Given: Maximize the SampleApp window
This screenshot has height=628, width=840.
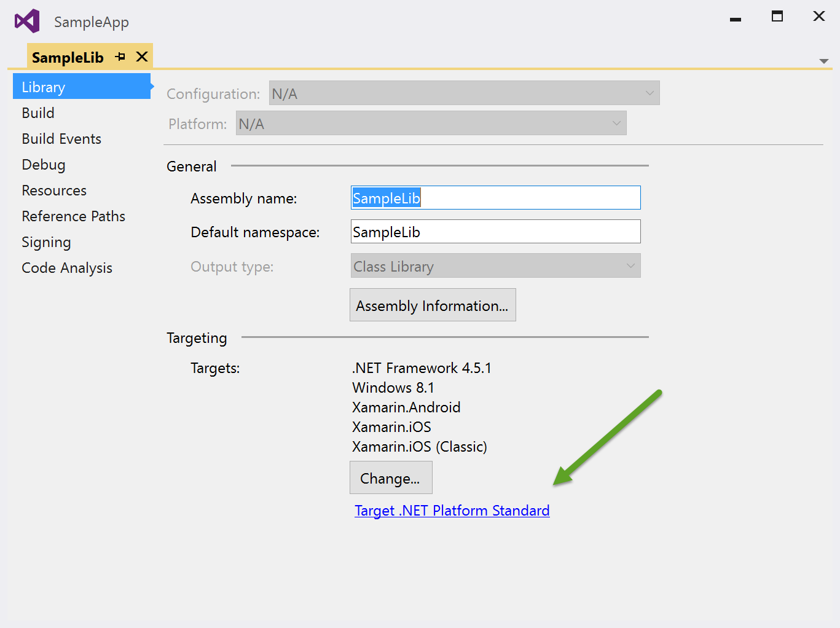Looking at the screenshot, I should 777,17.
